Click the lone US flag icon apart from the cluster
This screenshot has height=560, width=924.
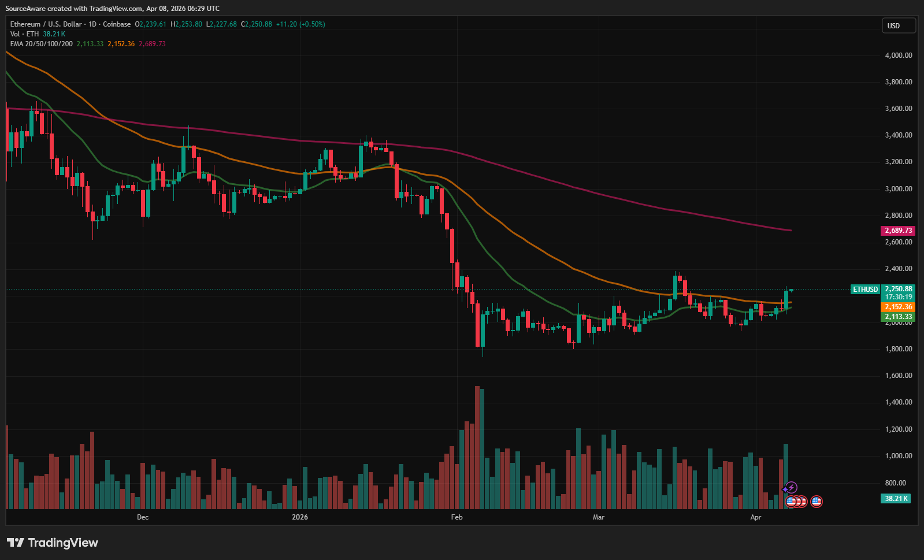(x=817, y=501)
